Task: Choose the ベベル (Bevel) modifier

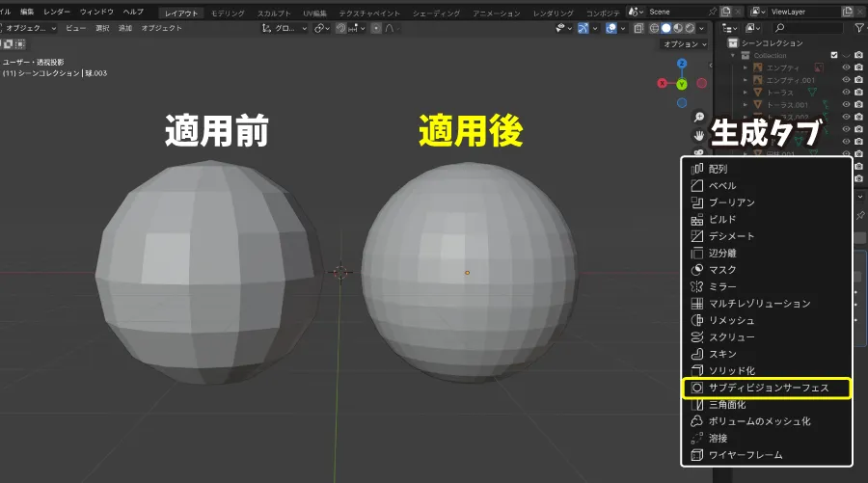Action: point(723,186)
